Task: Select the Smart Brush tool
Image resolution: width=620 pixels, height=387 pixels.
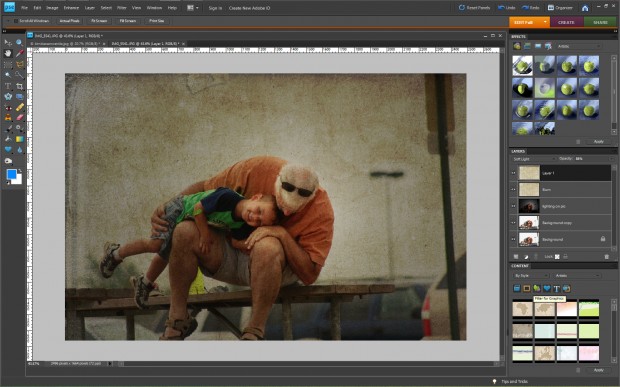Action: coord(19,128)
